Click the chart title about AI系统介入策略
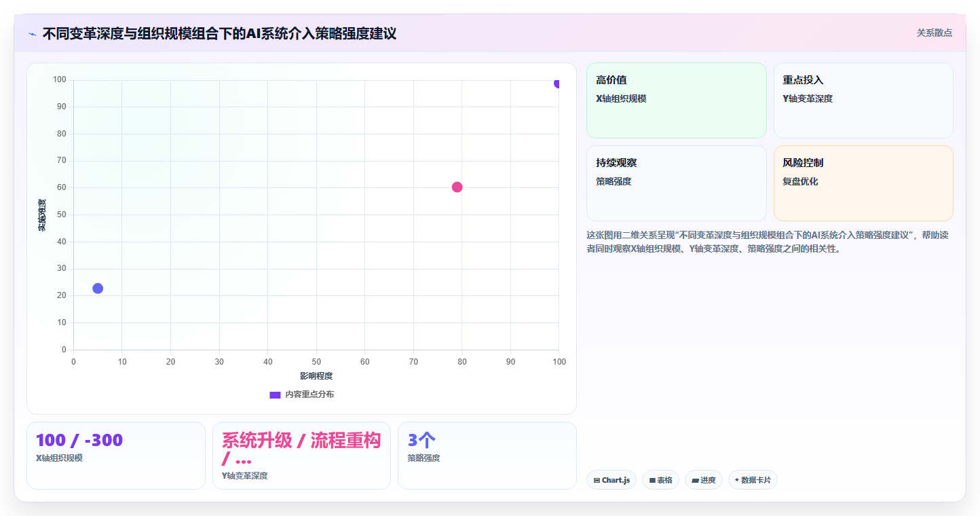This screenshot has height=516, width=980. pyautogui.click(x=219, y=33)
